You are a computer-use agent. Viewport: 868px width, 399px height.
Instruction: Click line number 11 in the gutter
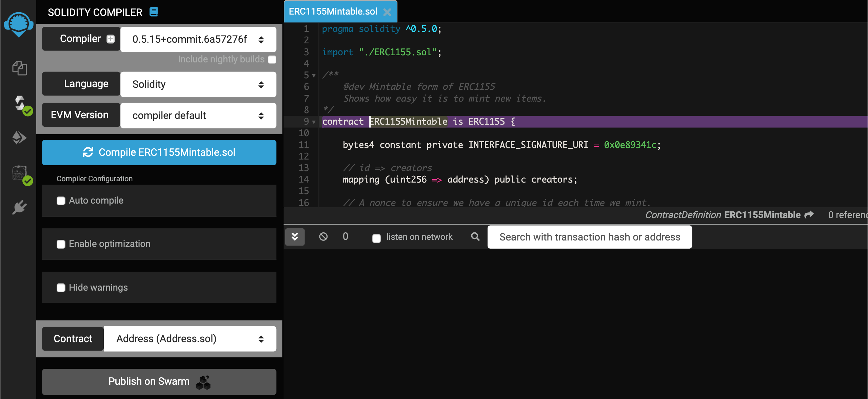303,145
